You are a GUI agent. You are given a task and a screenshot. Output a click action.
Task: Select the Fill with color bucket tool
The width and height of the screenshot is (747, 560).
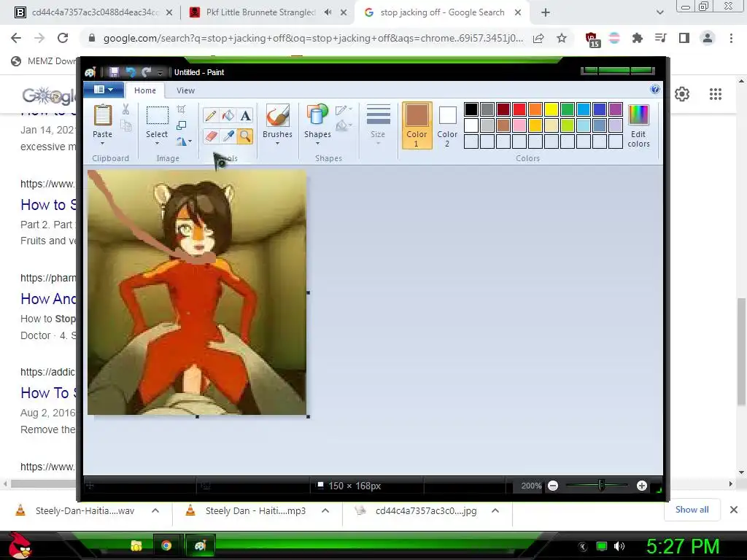228,116
